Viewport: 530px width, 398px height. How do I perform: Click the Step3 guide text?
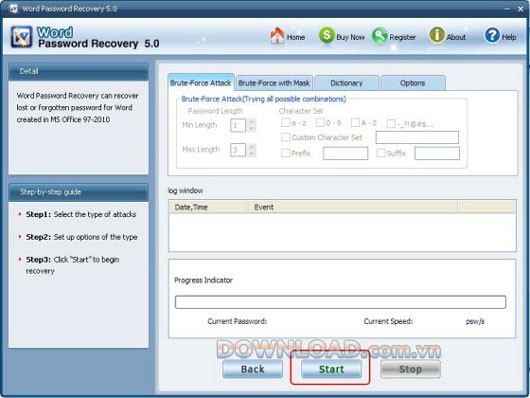(72, 265)
